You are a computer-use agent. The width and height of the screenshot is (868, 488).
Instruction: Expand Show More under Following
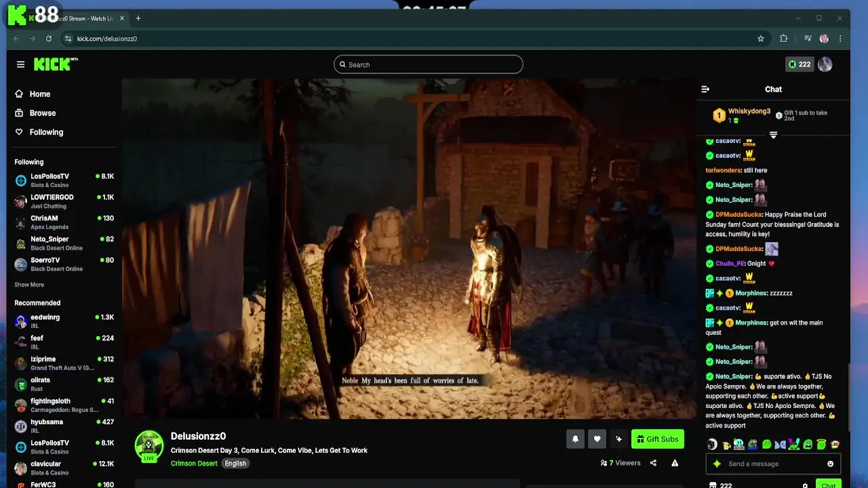pos(29,285)
